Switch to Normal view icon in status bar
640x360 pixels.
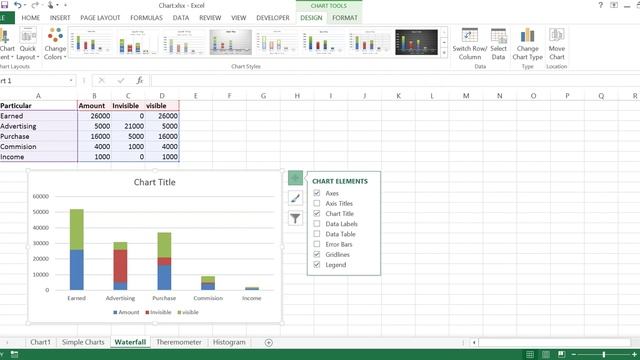(x=530, y=354)
